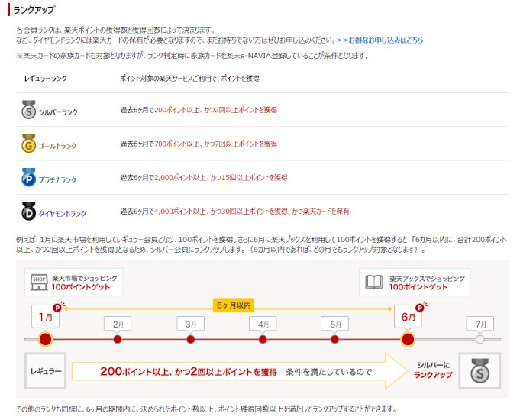The width and height of the screenshot is (520, 420).
Task: Click the ダイヤモンドランク label text
Action: pos(64,212)
